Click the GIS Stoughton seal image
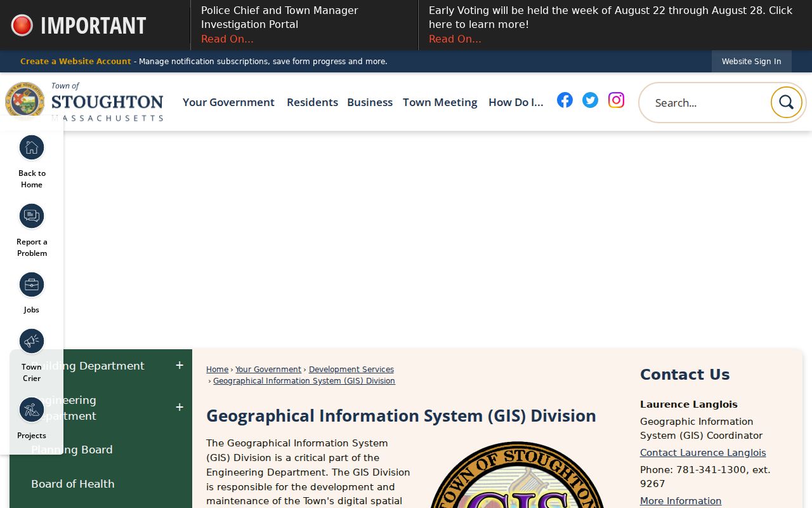 pos(517,475)
